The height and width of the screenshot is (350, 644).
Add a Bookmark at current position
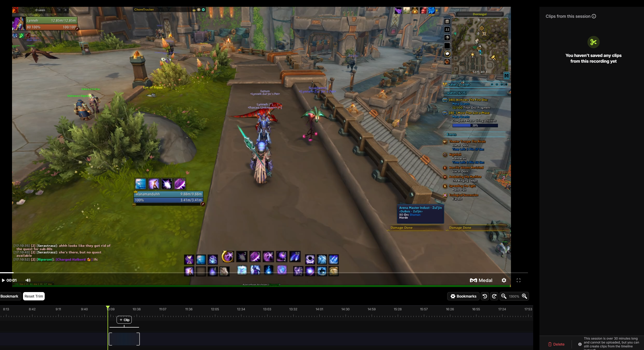click(x=9, y=296)
